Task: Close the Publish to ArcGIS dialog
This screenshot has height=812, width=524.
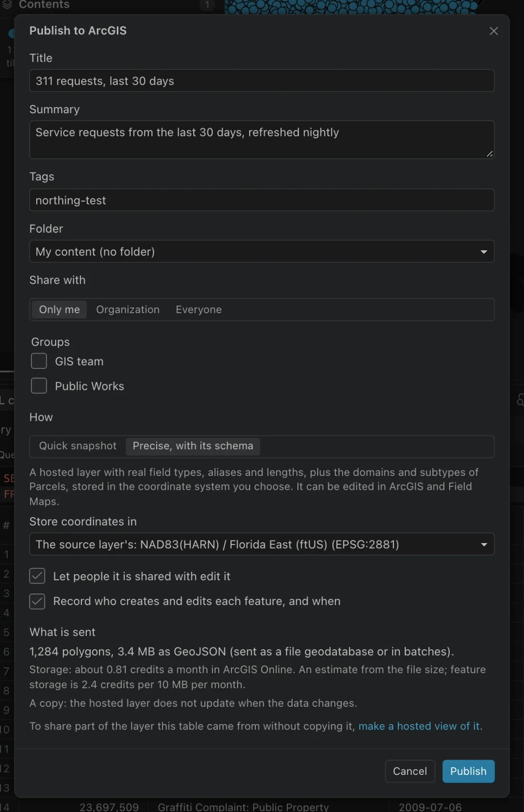Action: 494,31
